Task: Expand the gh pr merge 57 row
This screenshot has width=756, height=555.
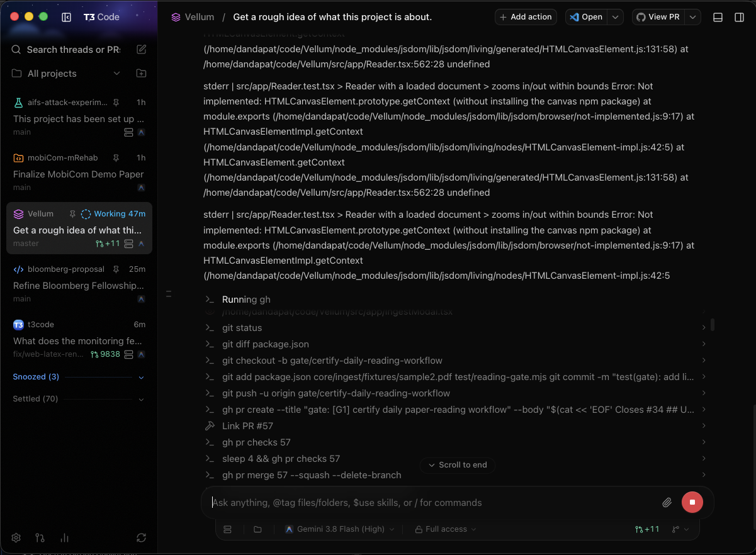Action: coord(456,475)
